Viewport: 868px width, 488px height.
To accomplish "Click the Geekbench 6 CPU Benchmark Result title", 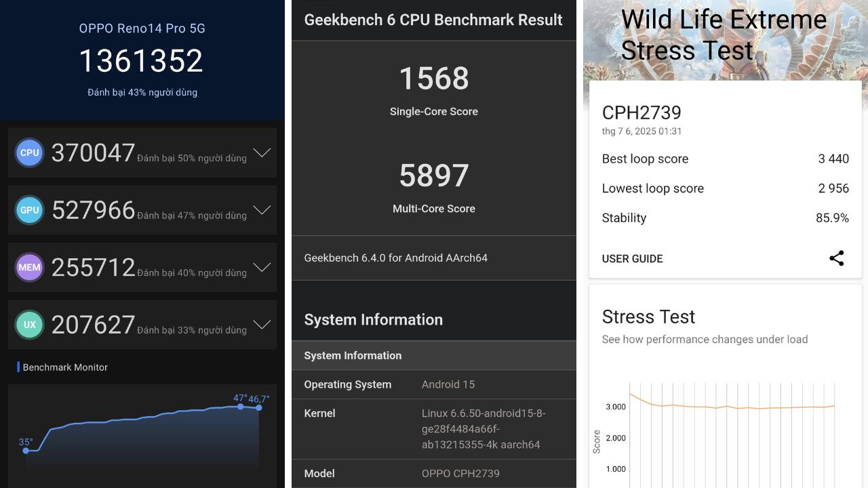I will tap(433, 20).
